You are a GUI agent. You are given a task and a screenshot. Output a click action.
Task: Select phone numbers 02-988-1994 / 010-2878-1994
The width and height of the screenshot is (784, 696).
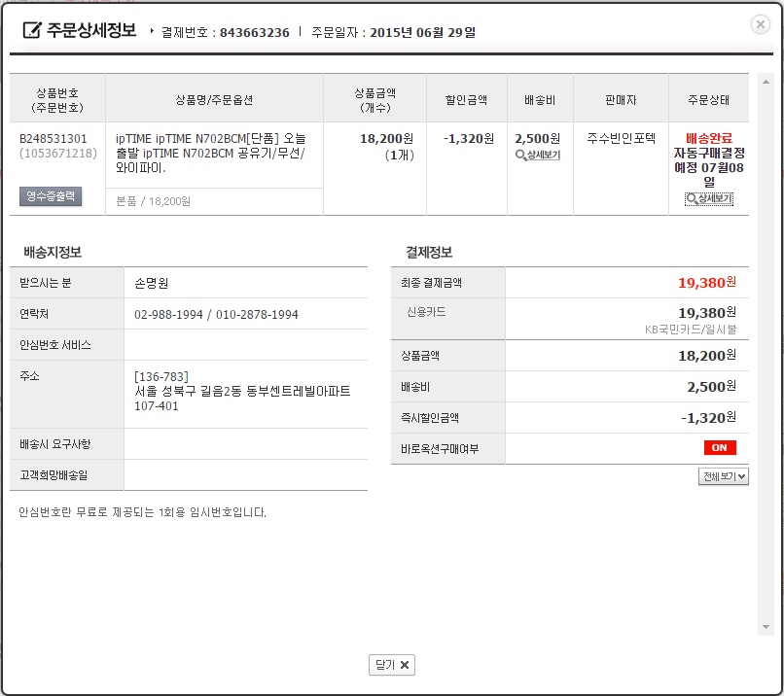coord(216,314)
